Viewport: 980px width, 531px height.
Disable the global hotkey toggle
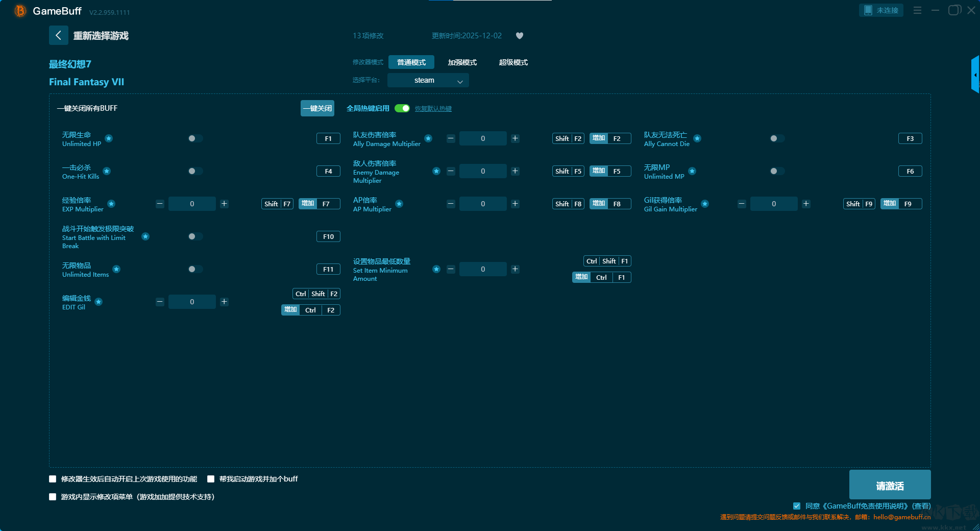tap(402, 108)
